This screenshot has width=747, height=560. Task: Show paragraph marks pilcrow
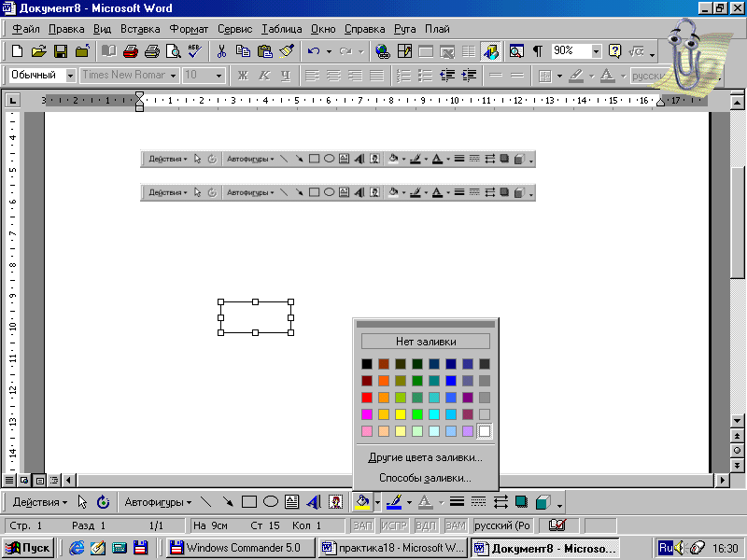tap(538, 51)
